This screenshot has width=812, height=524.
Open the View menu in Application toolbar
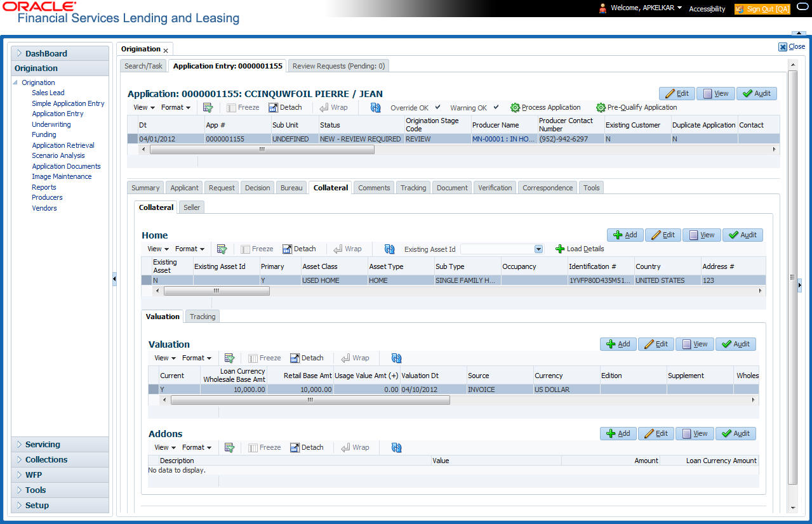click(x=143, y=108)
